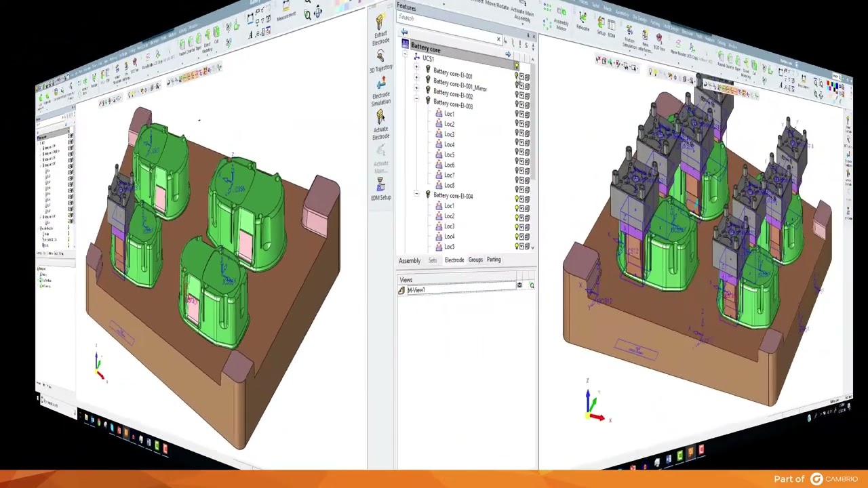Screen dimensions: 868x488
Task: Select the Round tool in the right window
Action: (x=720, y=60)
